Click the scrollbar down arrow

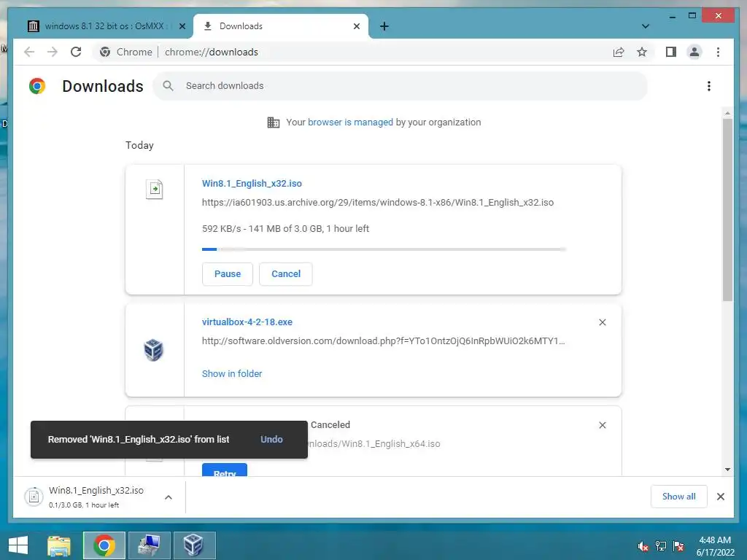pos(727,470)
